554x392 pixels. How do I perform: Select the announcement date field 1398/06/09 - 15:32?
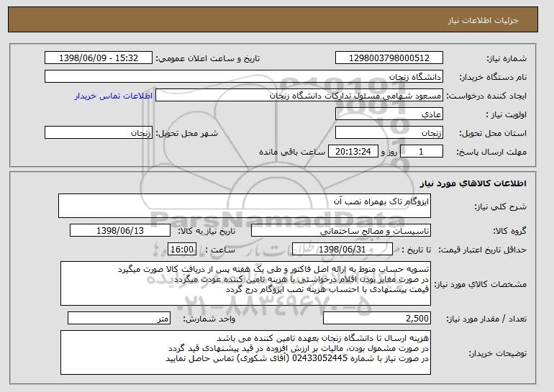99,58
